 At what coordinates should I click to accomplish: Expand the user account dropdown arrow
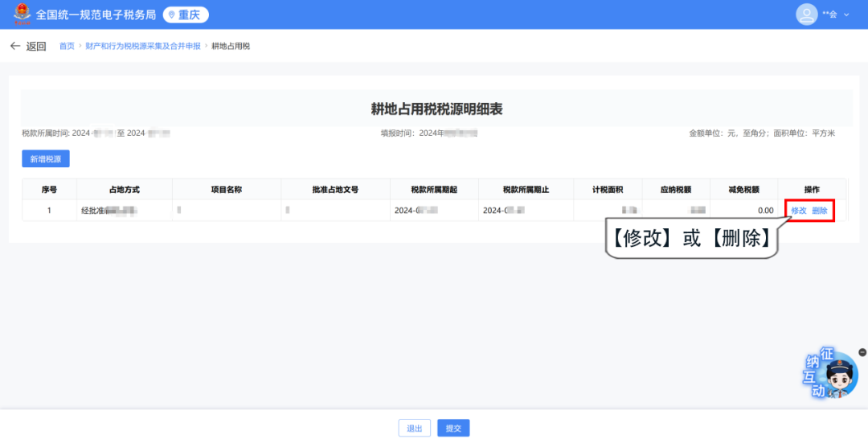point(845,15)
